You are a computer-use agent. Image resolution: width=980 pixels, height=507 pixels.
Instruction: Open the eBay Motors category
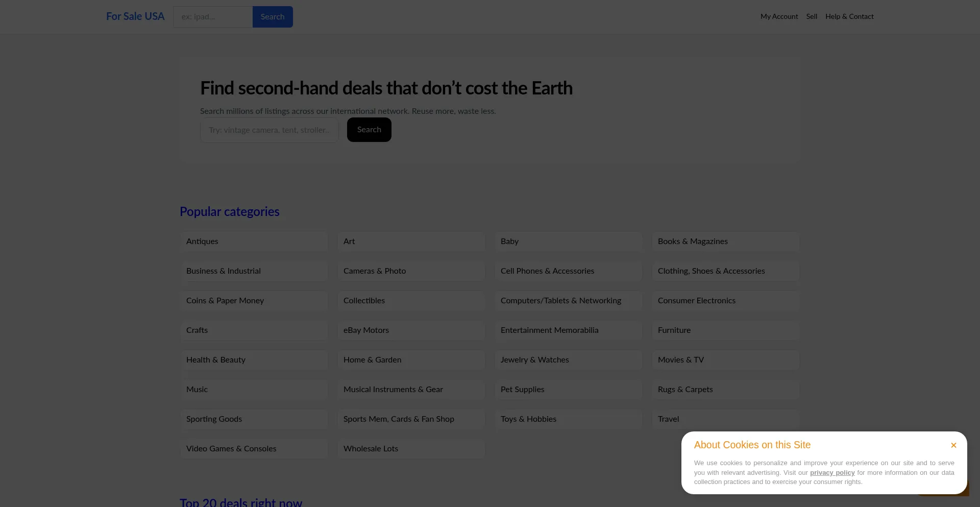coord(411,330)
